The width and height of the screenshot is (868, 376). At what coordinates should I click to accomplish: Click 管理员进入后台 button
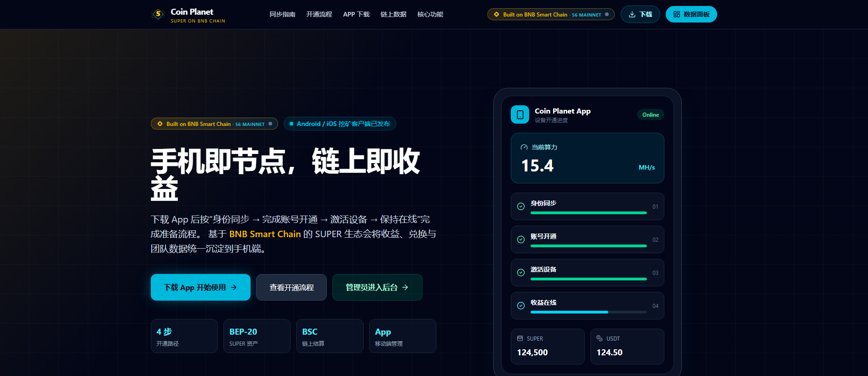click(377, 287)
